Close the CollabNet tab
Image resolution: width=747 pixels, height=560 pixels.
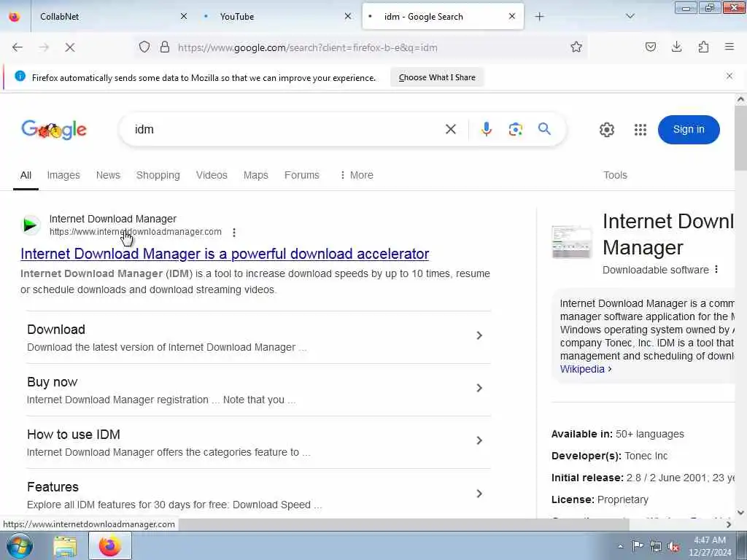(184, 16)
